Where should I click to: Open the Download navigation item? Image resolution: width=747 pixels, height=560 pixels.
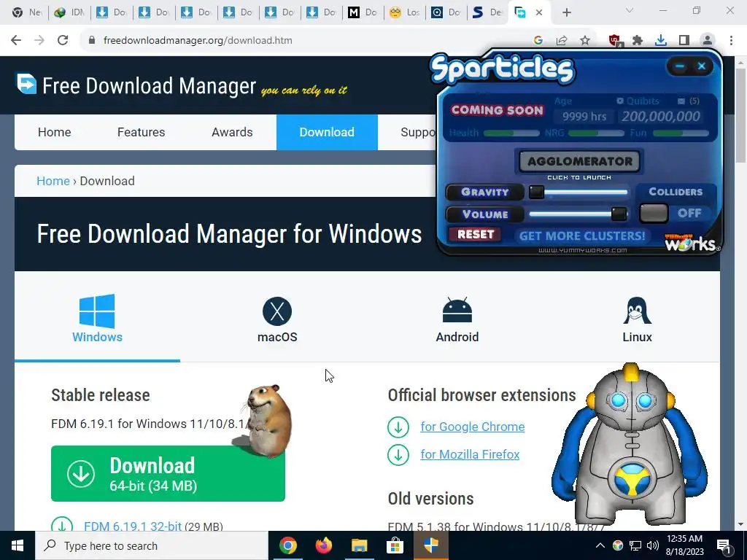327,133
